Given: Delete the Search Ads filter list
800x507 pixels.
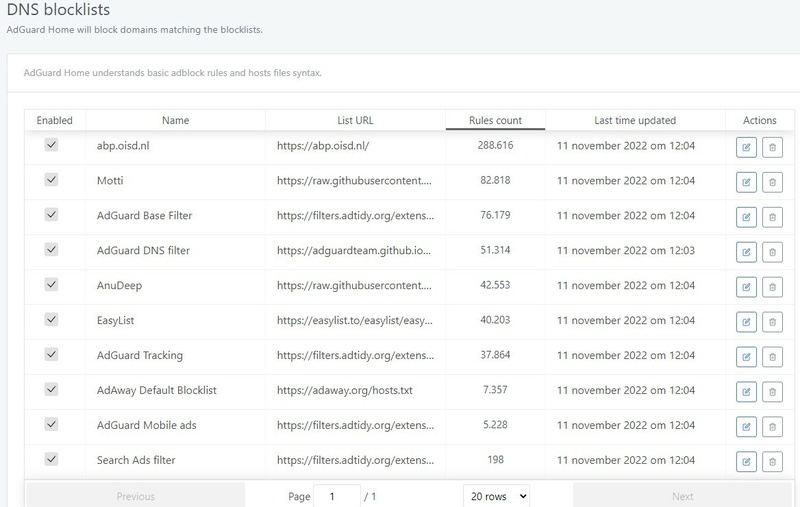Looking at the screenshot, I should tap(772, 462).
